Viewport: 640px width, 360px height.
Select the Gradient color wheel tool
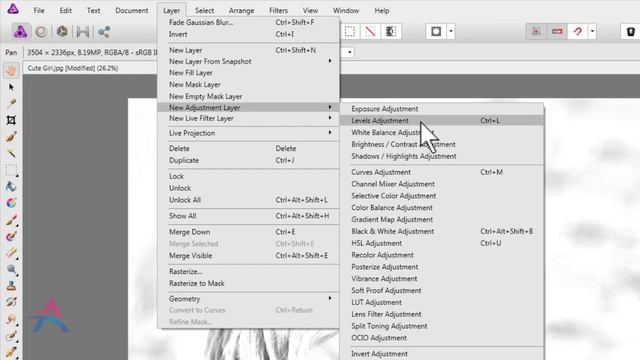tap(11, 203)
